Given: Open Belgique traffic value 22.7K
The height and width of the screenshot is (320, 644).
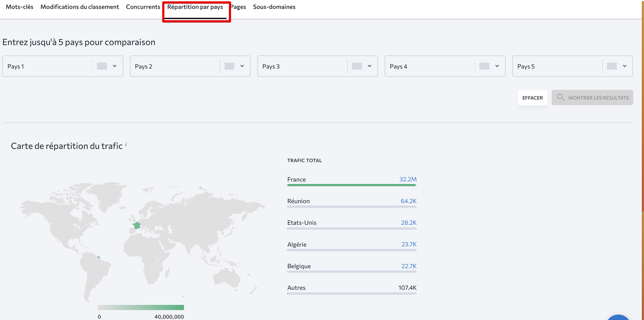Looking at the screenshot, I should pos(409,266).
